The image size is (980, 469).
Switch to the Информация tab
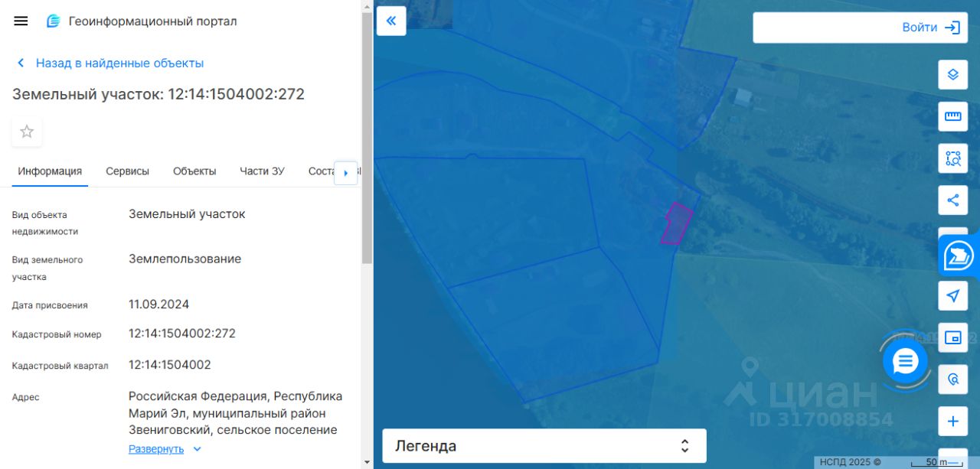click(x=50, y=171)
